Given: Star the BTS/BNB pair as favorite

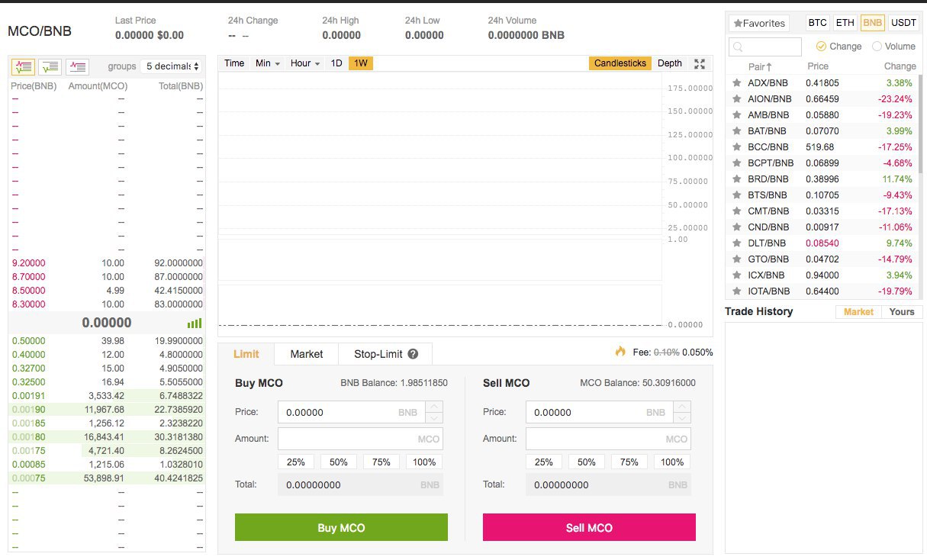Looking at the screenshot, I should tap(736, 195).
